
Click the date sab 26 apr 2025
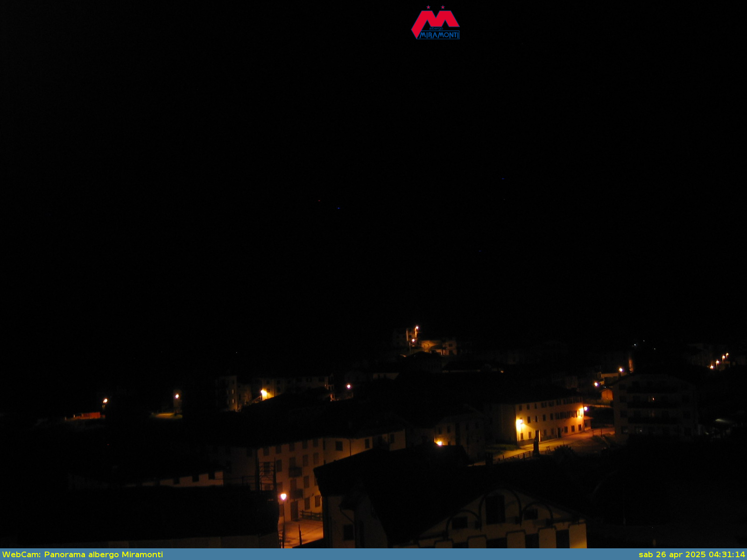(672, 554)
